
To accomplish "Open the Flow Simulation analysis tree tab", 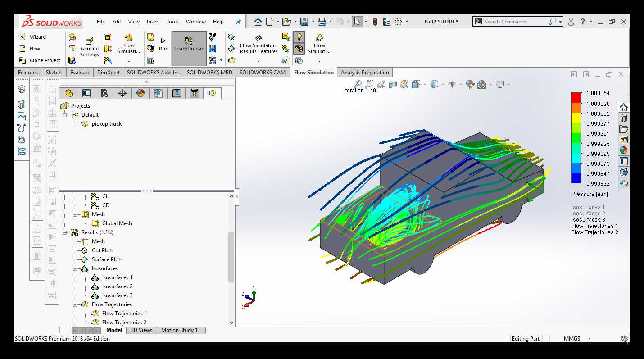I will 212,93.
